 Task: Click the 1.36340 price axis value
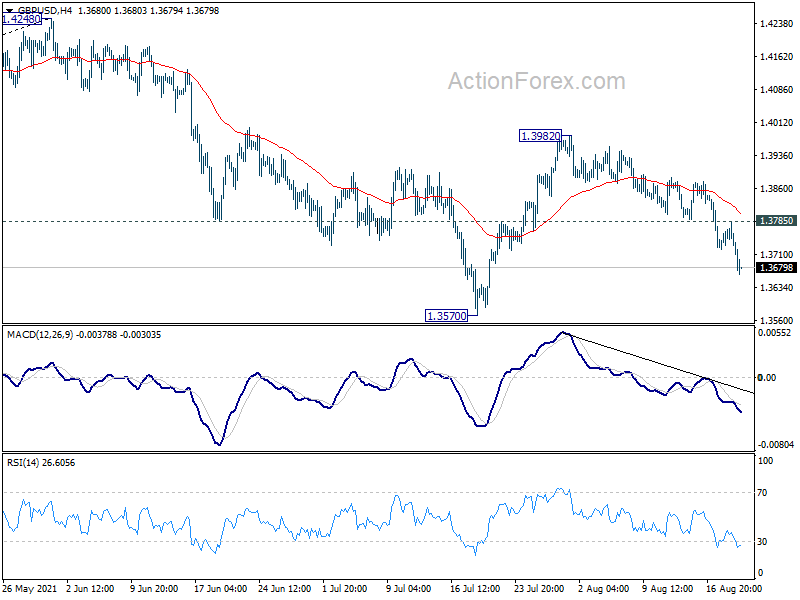pyautogui.click(x=777, y=288)
